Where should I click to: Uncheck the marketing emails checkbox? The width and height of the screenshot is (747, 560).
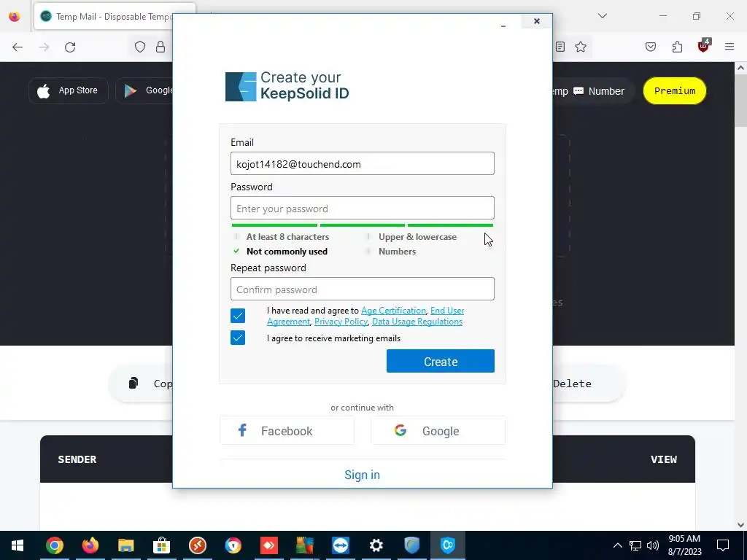238,338
